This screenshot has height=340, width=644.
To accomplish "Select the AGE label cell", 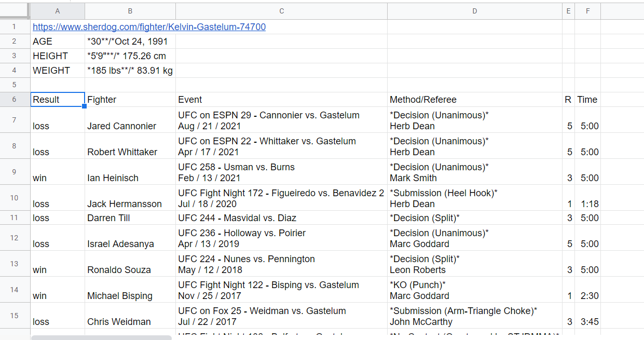I will [58, 42].
